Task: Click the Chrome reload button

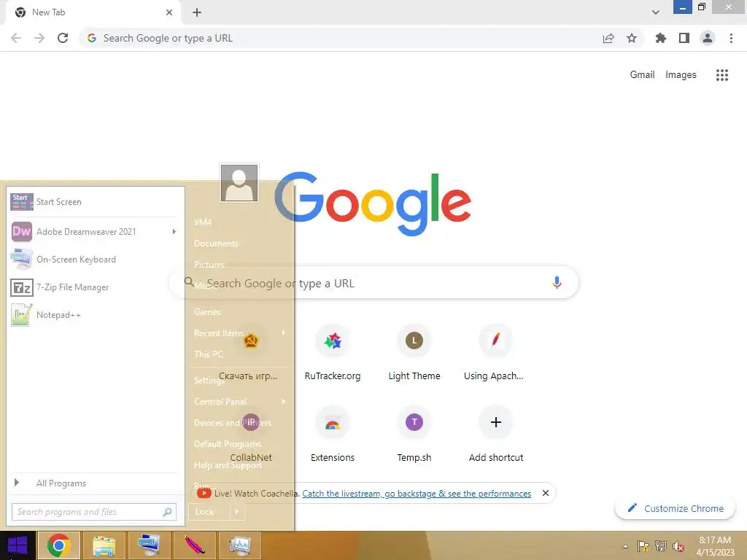Action: 63,38
